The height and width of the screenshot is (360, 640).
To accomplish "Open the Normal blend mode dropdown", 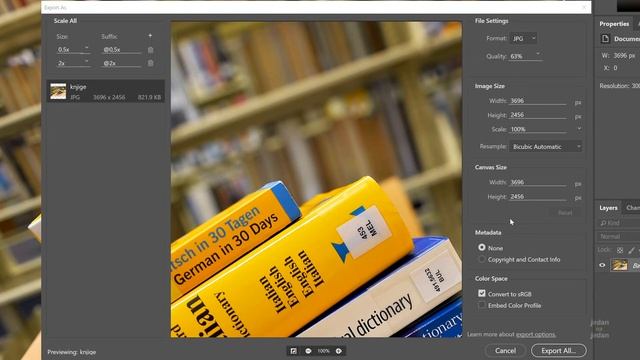I will click(x=619, y=236).
